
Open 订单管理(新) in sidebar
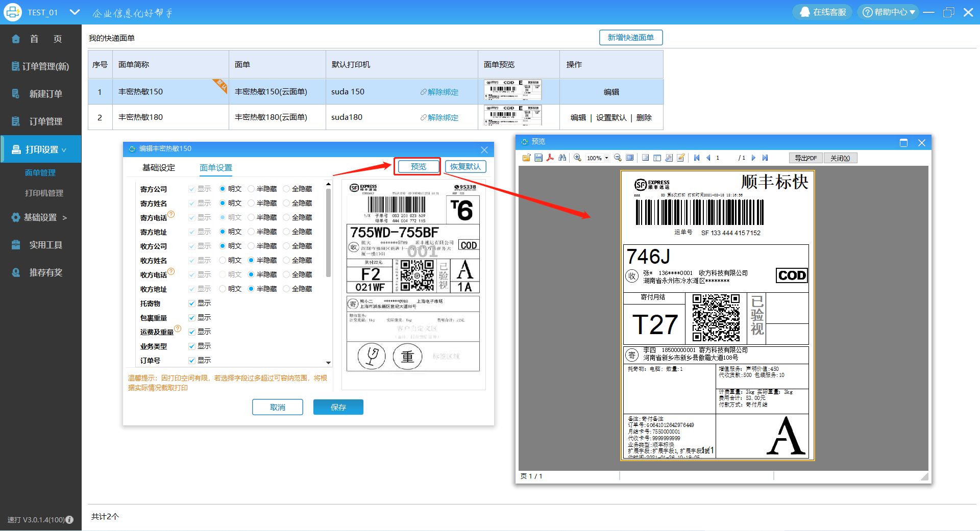coord(41,66)
